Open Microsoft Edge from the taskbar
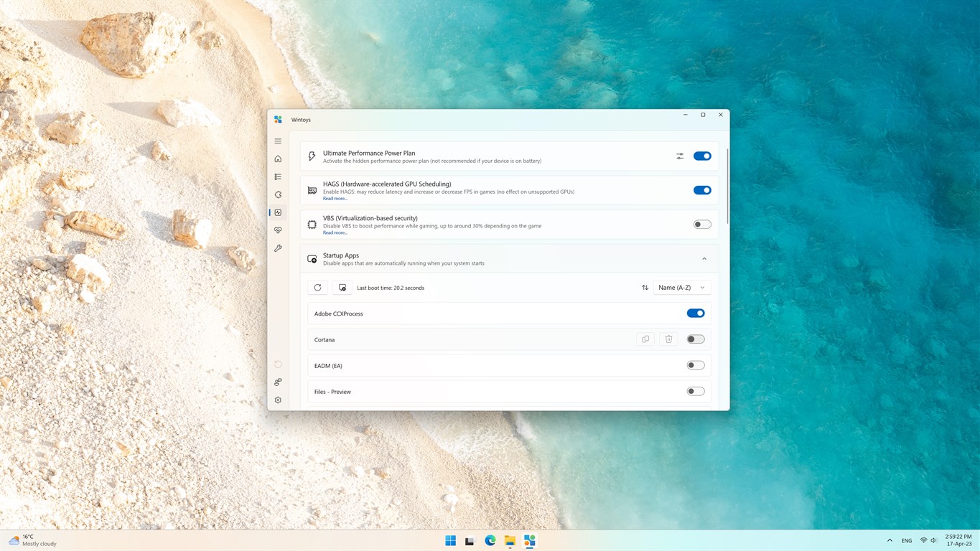This screenshot has height=551, width=980. (x=490, y=541)
